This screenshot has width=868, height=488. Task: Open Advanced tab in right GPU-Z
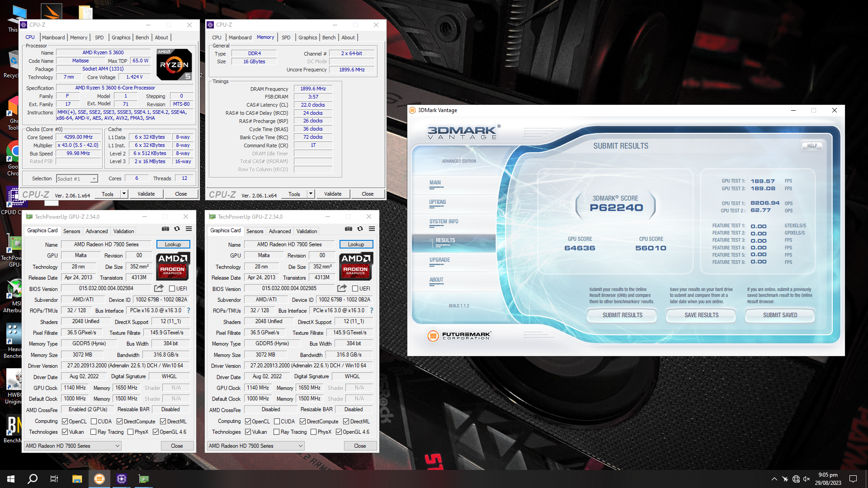(280, 231)
